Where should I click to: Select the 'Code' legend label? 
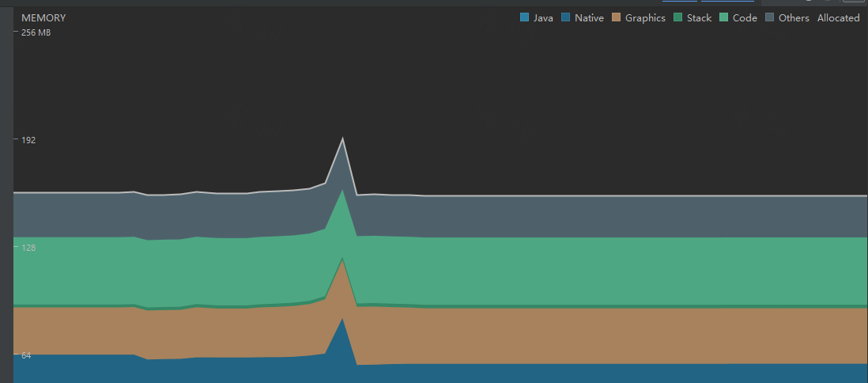point(745,17)
